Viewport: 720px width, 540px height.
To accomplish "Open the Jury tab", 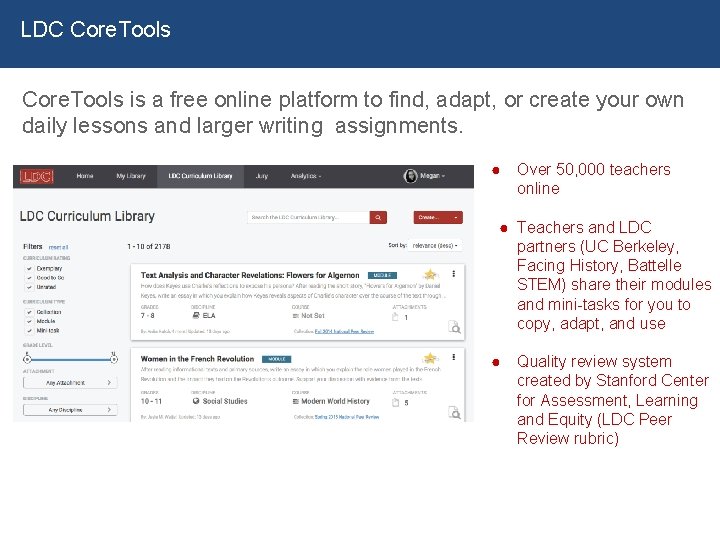I will click(262, 176).
